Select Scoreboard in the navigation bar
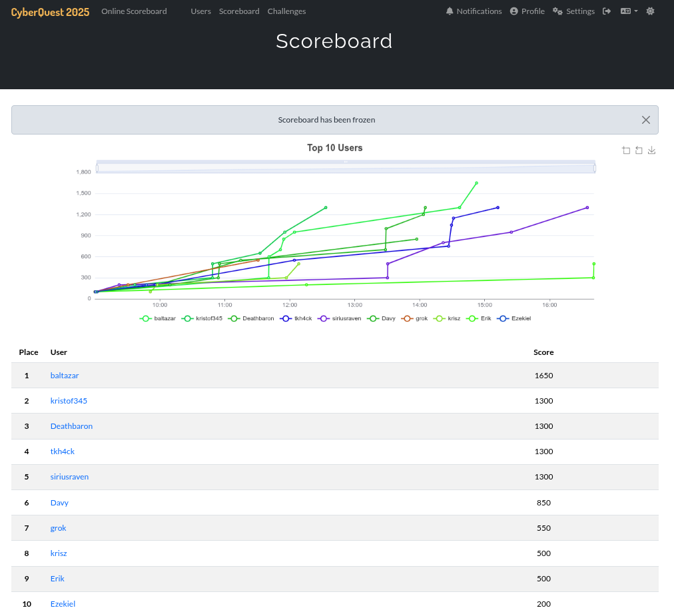 click(x=239, y=11)
